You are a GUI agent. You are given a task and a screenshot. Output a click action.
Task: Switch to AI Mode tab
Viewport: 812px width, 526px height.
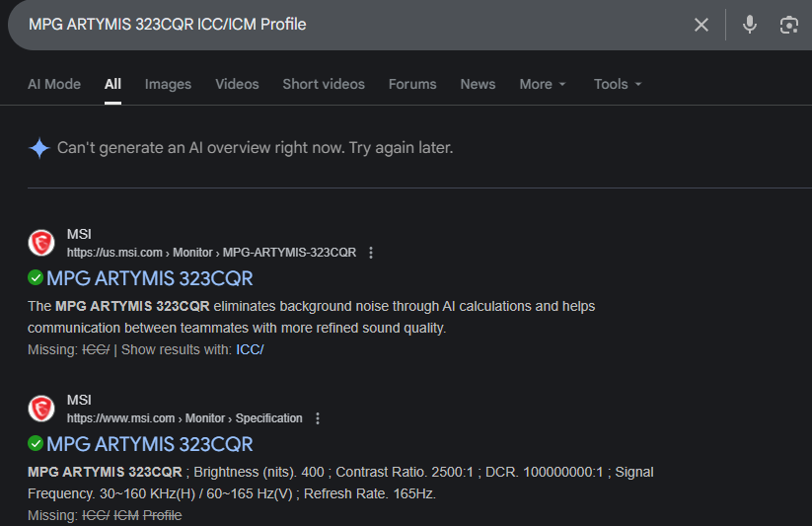[x=54, y=84]
